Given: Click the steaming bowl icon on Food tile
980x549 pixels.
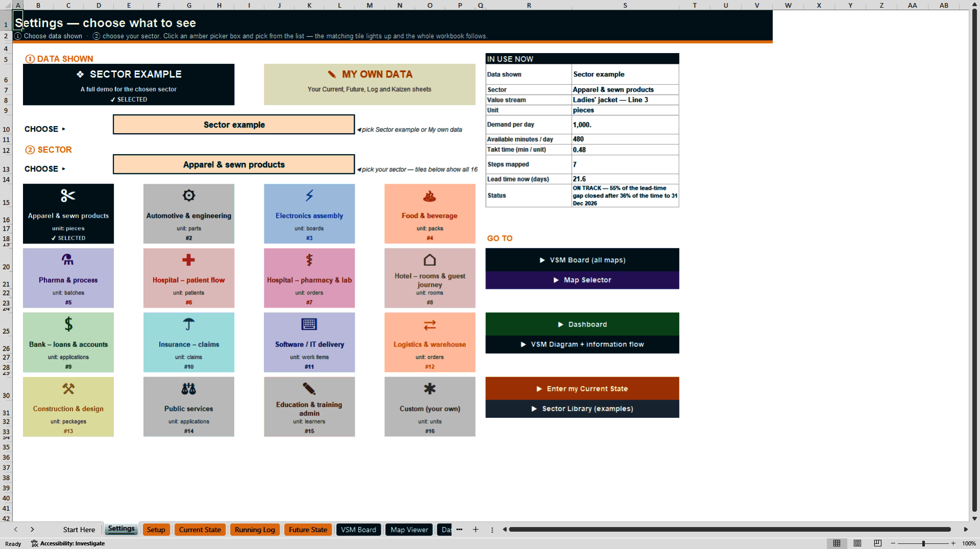Looking at the screenshot, I should [430, 196].
